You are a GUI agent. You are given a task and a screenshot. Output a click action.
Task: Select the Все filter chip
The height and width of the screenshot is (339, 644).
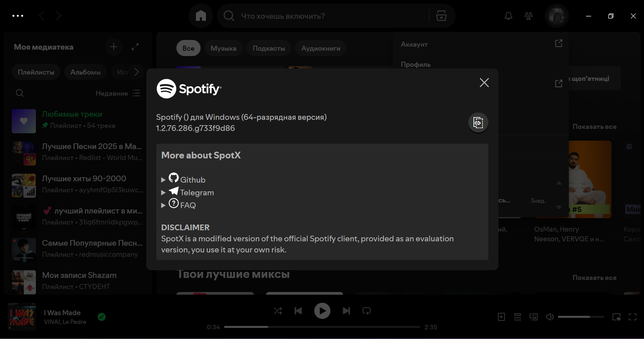188,48
